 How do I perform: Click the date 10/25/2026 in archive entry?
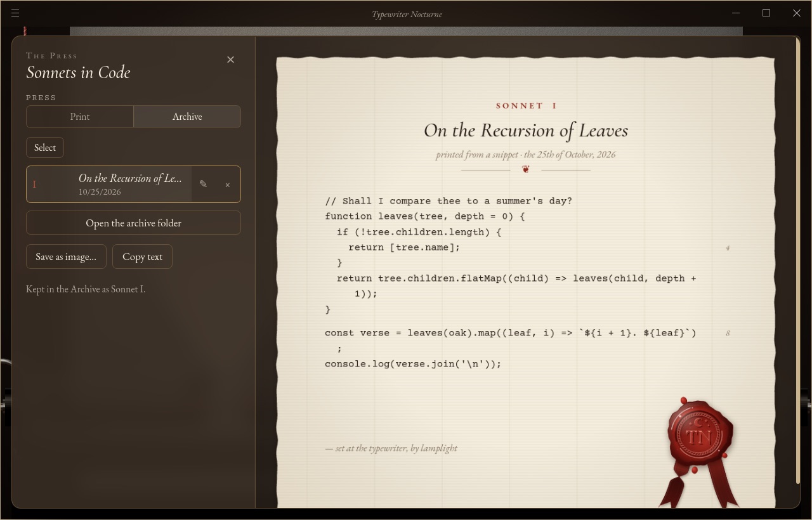(100, 192)
